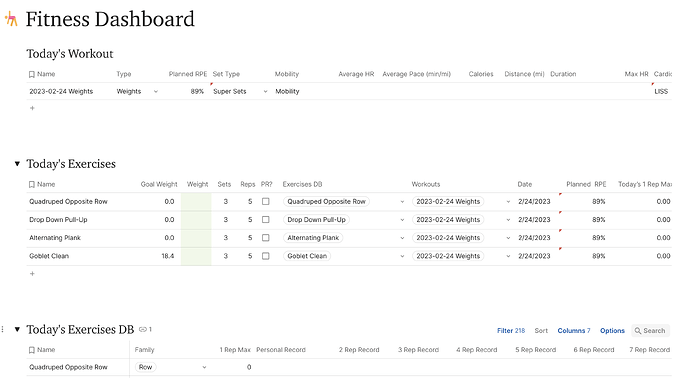Click the 7 Rep Record column header
690x378 pixels.
point(649,350)
